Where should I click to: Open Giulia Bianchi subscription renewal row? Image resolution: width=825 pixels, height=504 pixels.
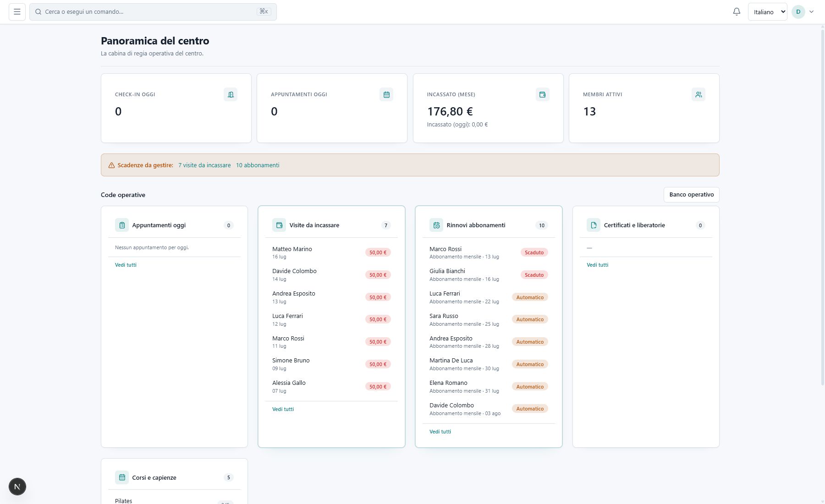489,275
